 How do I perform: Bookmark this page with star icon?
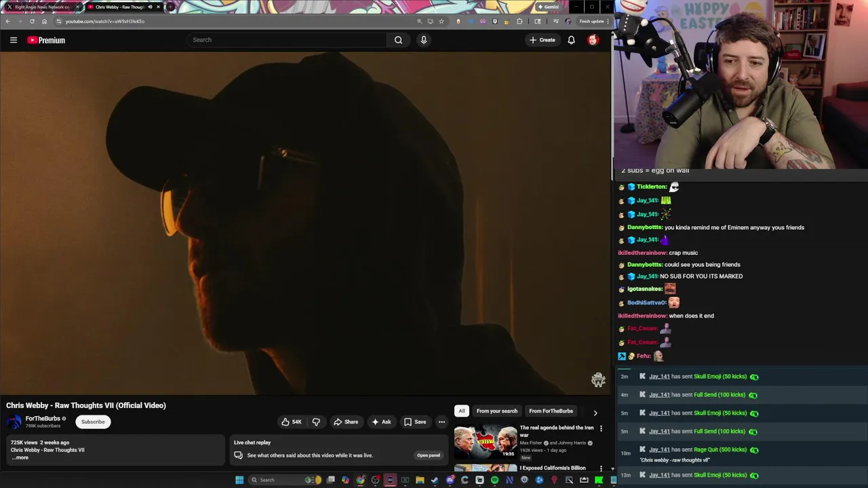[441, 21]
